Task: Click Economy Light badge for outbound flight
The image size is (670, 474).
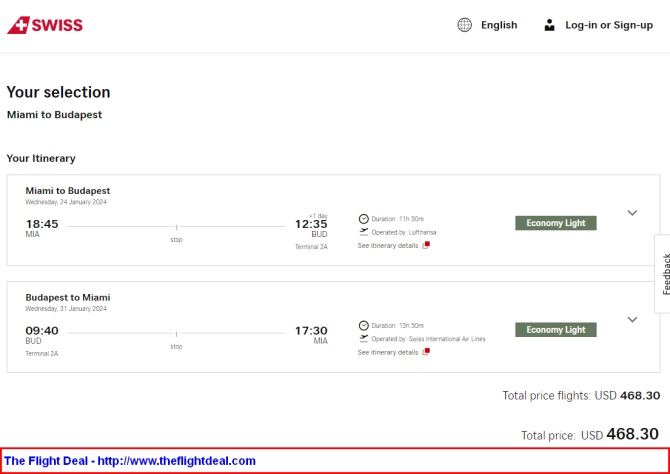Action: (x=555, y=223)
